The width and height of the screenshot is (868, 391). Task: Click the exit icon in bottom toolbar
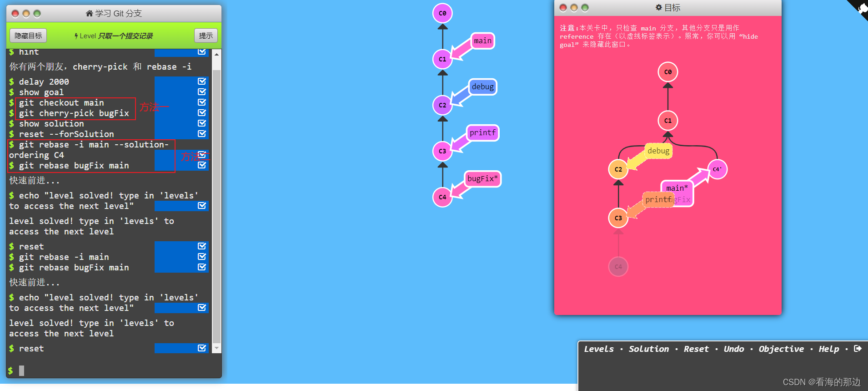858,349
